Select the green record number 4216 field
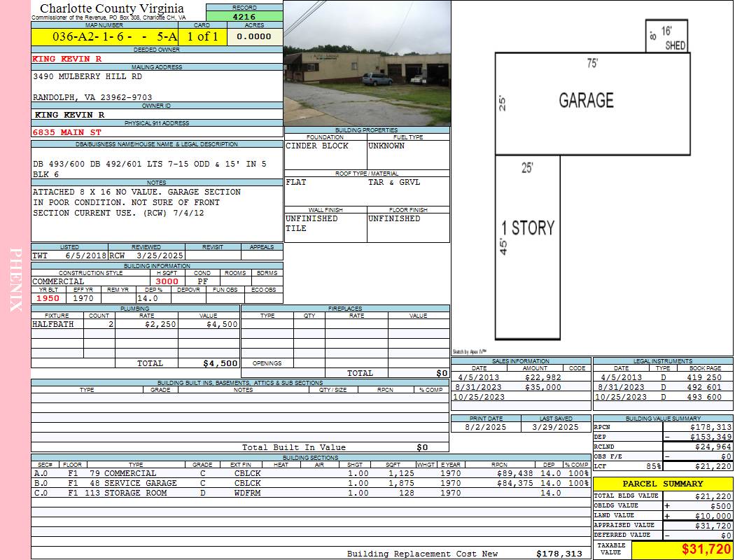 pyautogui.click(x=244, y=16)
